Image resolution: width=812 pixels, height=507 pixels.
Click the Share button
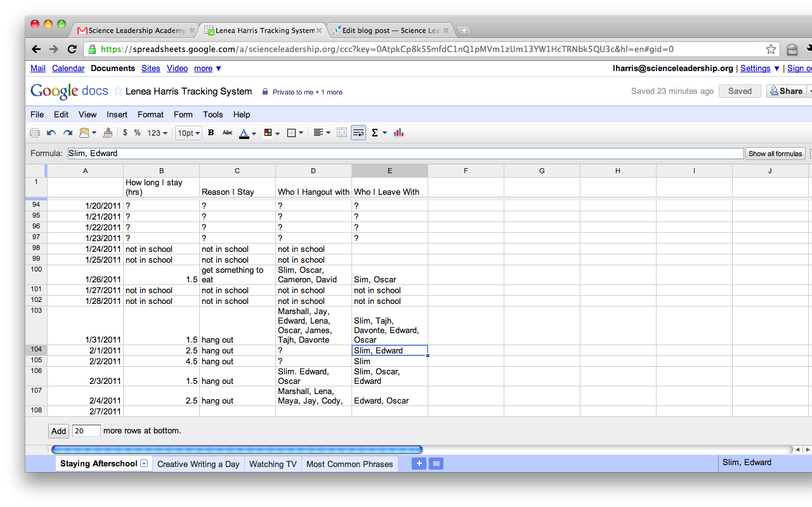[x=787, y=91]
